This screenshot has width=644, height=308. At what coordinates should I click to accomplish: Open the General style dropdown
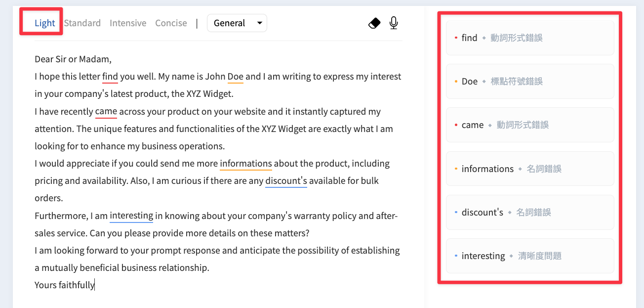tap(237, 23)
